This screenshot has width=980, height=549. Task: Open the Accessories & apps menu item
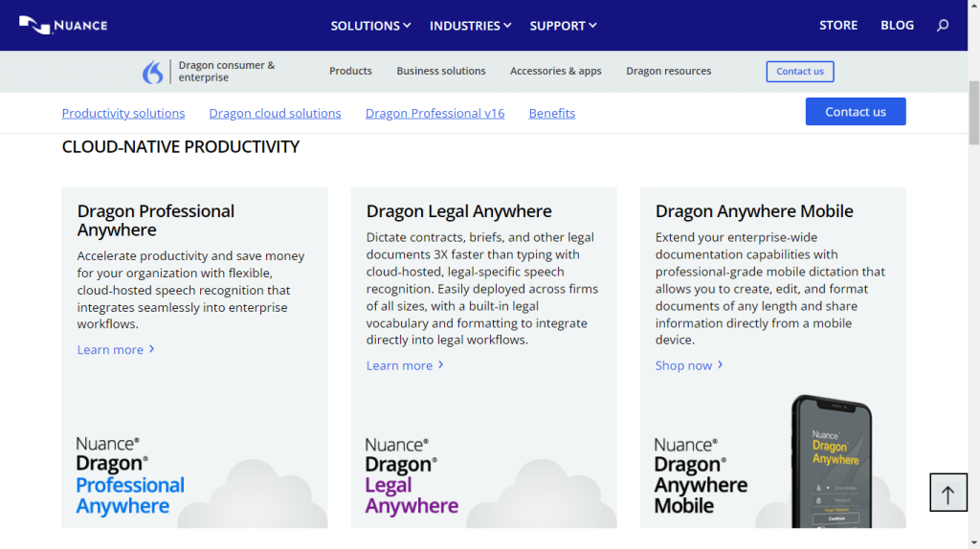(556, 71)
